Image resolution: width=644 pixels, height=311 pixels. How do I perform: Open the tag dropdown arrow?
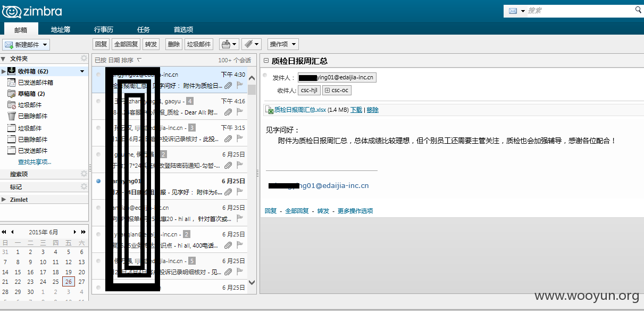point(257,44)
